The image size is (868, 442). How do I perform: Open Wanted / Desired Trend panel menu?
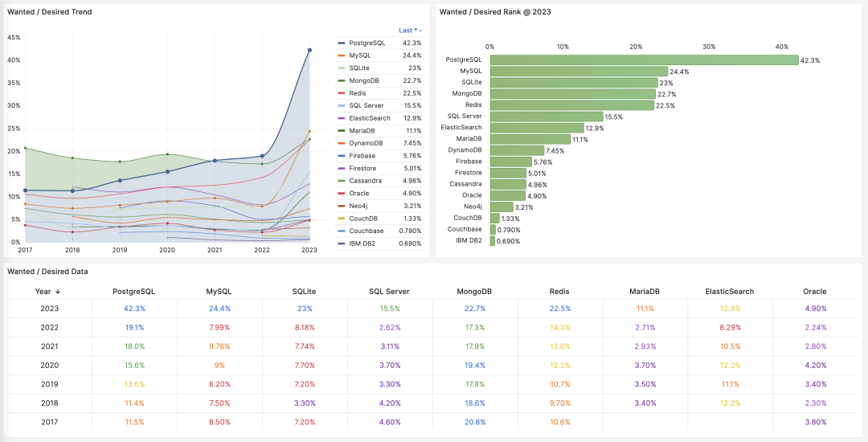(50, 12)
